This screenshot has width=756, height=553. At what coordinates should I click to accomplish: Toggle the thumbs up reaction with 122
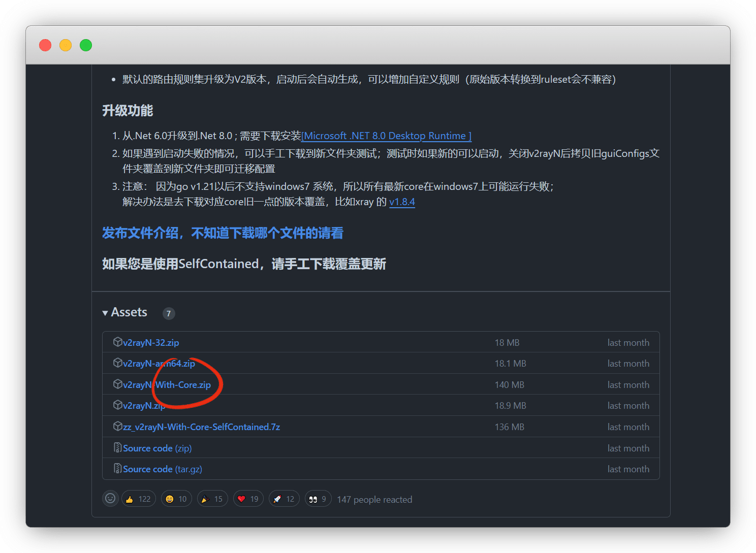pos(138,499)
